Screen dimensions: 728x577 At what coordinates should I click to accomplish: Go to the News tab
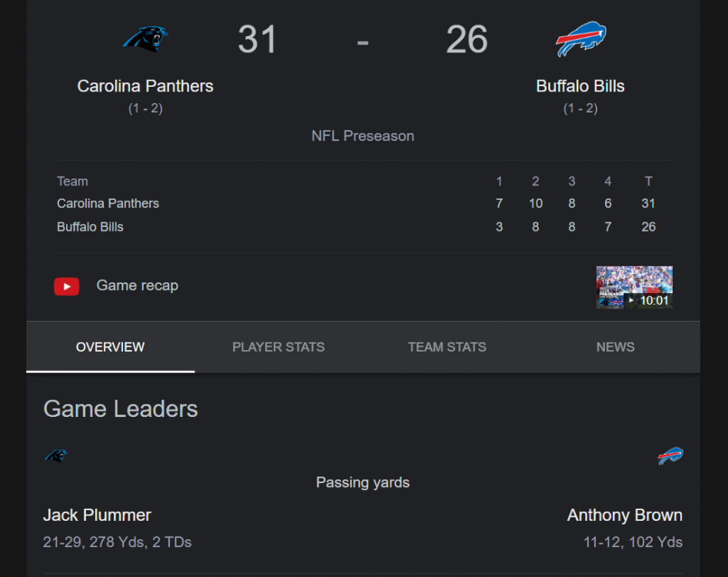point(615,347)
